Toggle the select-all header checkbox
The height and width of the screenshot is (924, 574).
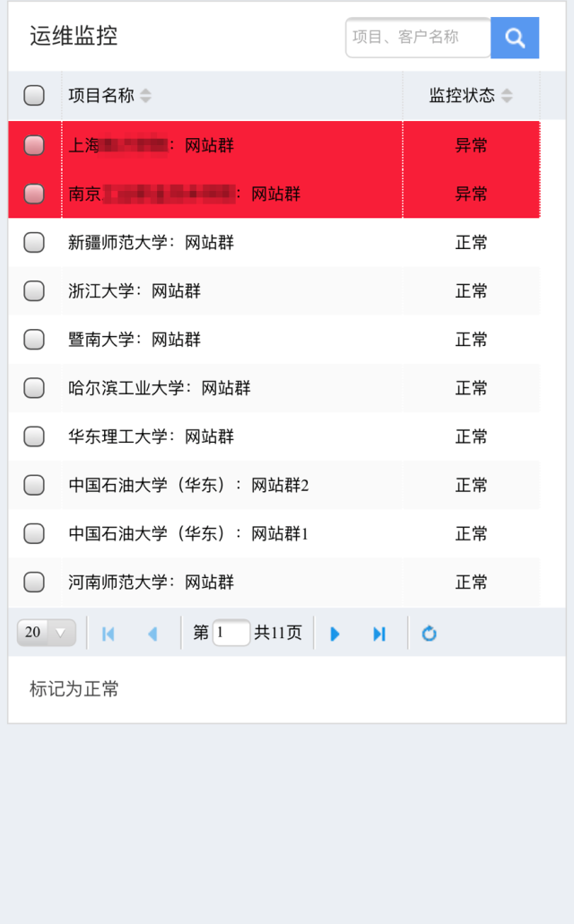click(34, 96)
